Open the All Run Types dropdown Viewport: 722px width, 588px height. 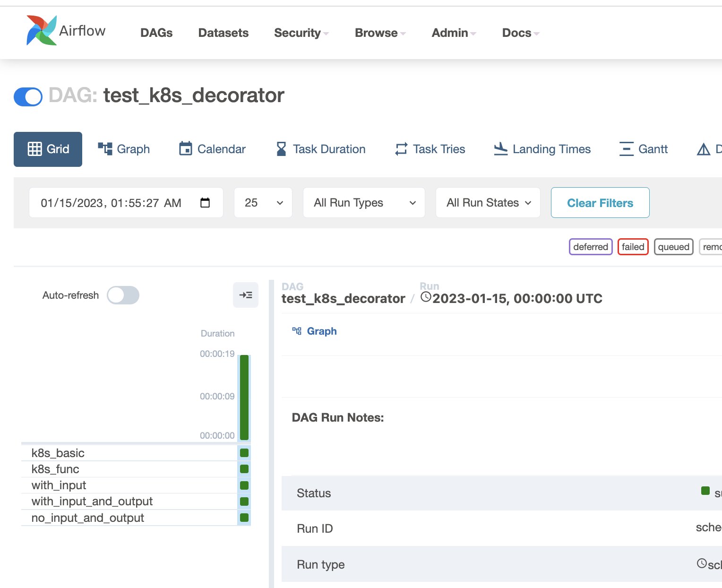click(364, 203)
